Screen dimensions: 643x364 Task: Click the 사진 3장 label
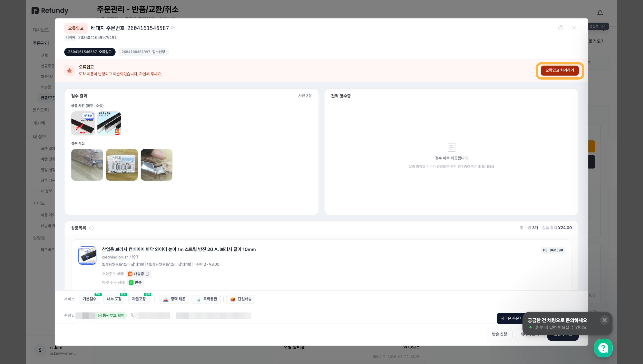[x=305, y=96]
